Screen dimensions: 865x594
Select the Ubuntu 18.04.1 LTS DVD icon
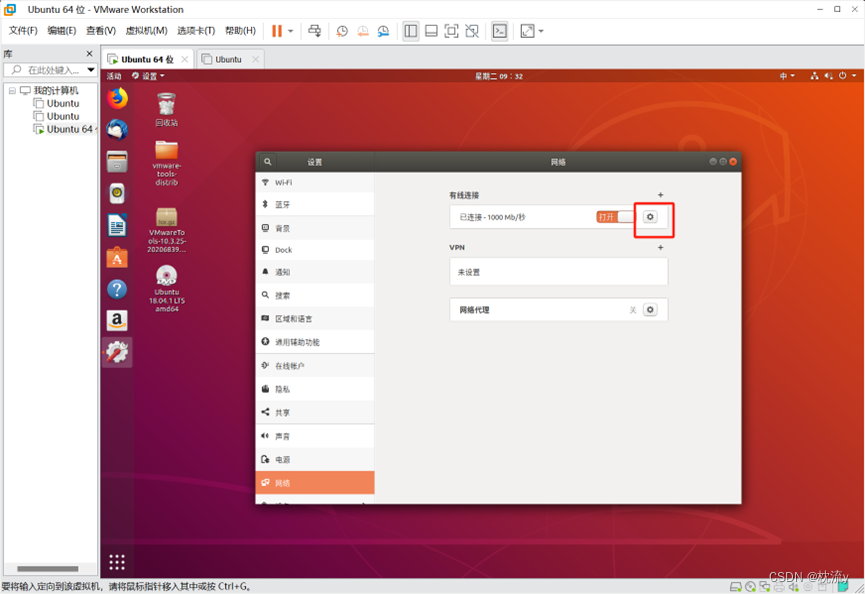pos(166,288)
